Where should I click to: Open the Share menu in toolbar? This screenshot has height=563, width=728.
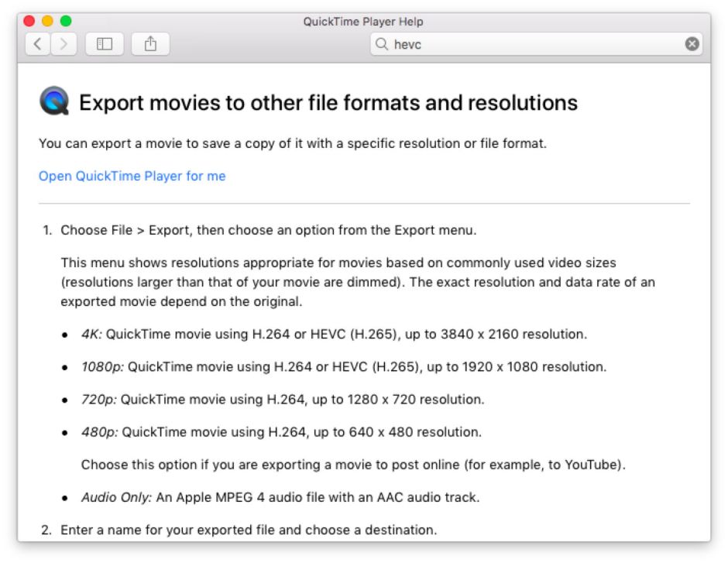[x=150, y=44]
